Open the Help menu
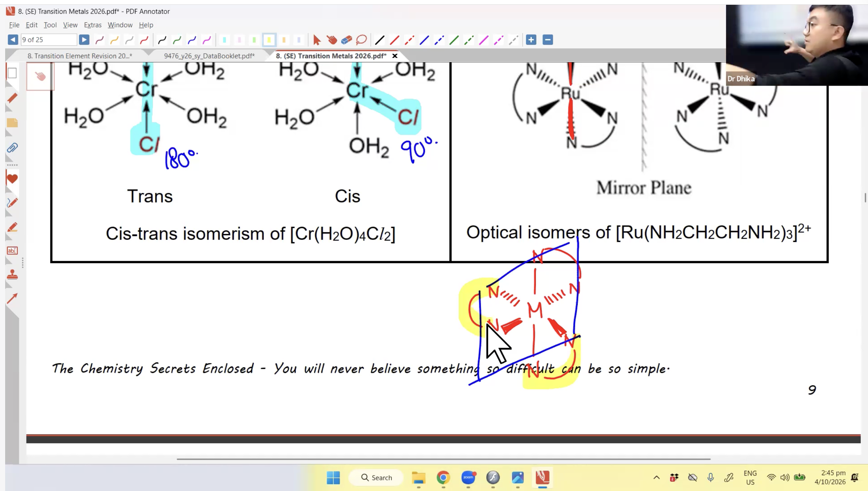The image size is (868, 491). (146, 25)
